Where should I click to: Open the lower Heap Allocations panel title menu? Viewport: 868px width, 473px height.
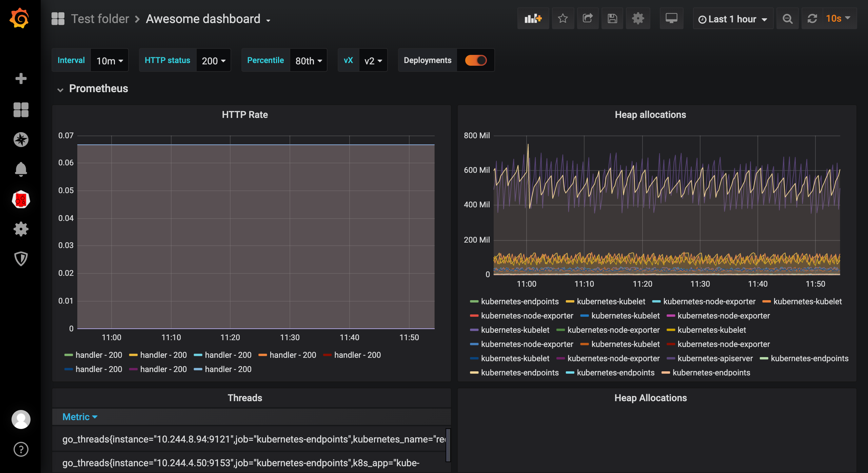click(651, 398)
